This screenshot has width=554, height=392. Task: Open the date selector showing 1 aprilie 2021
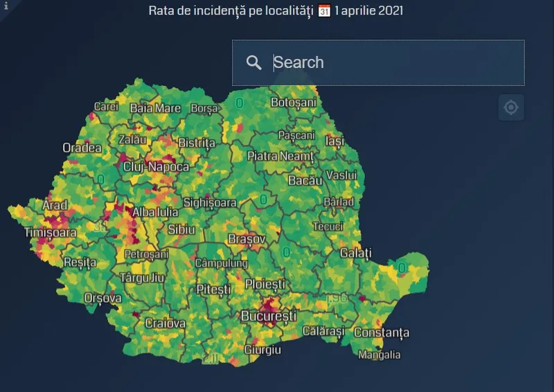pyautogui.click(x=370, y=11)
